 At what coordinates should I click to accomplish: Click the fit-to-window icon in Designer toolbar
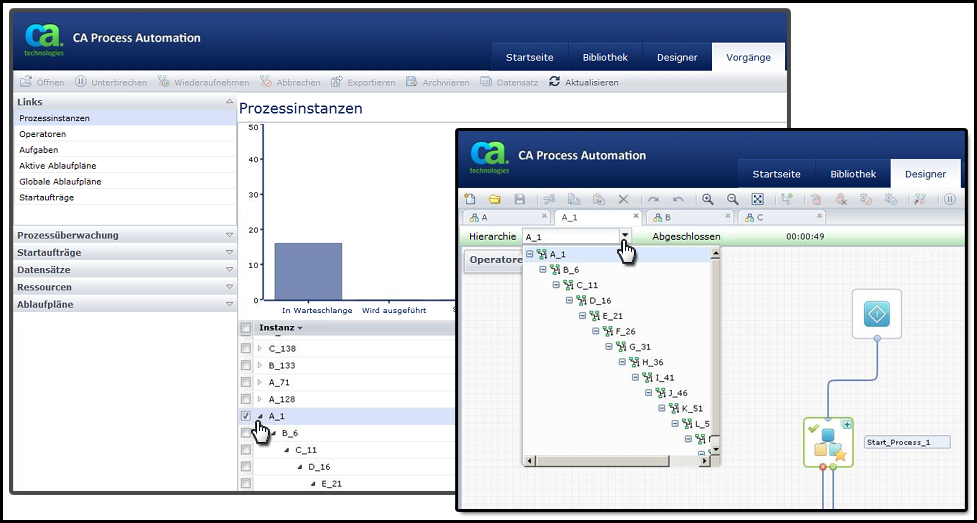(x=757, y=199)
